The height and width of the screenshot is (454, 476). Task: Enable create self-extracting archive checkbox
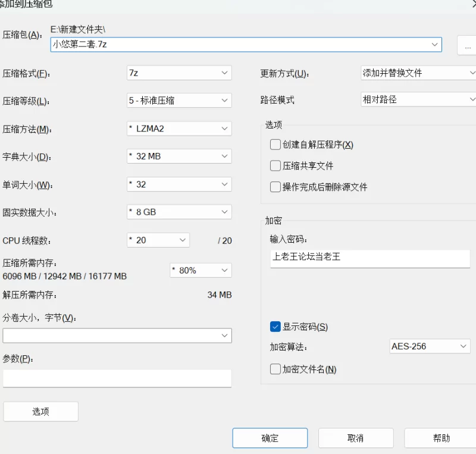pyautogui.click(x=275, y=145)
